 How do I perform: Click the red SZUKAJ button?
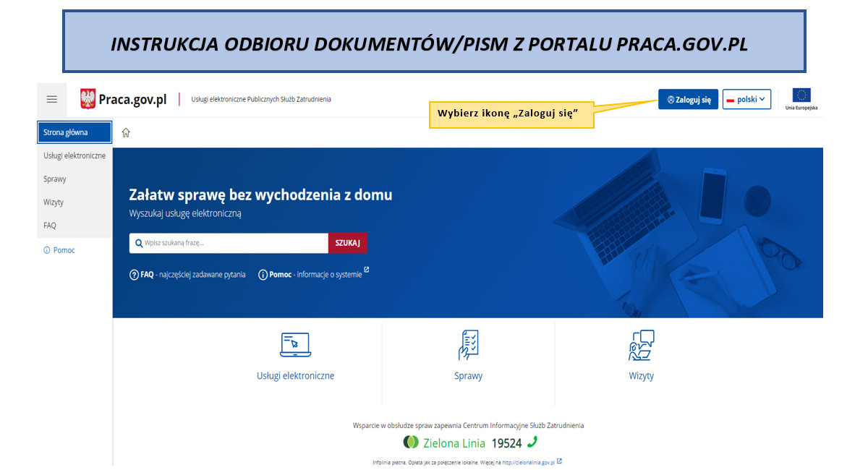coord(347,243)
